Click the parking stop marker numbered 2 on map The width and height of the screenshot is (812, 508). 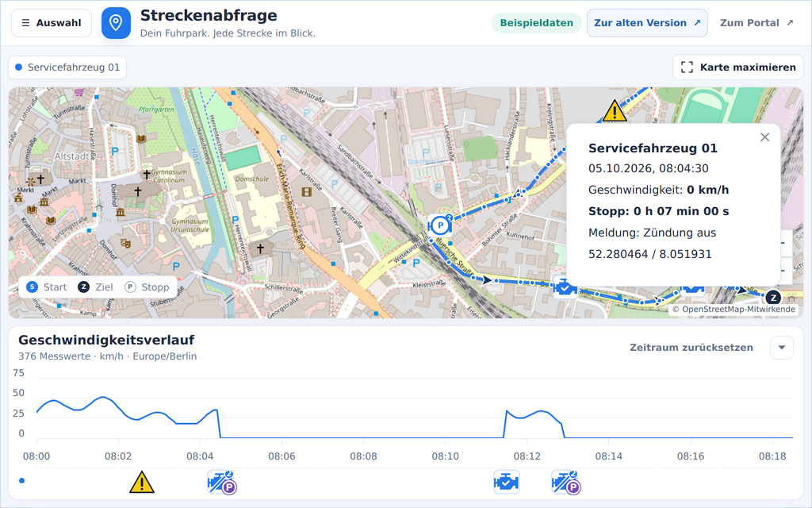tap(440, 225)
